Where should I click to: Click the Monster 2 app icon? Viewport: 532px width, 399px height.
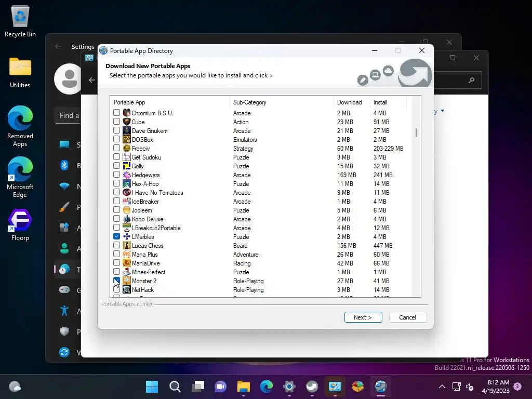tap(127, 281)
